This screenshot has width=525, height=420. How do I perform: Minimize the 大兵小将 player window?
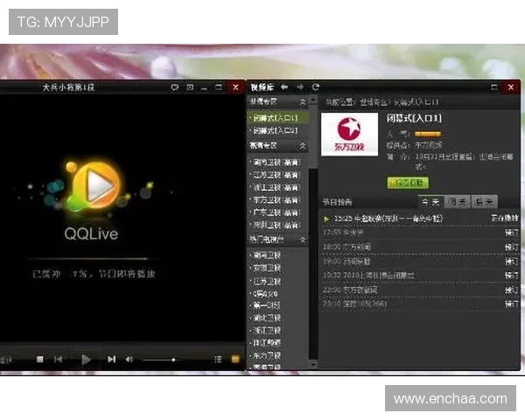pos(204,87)
